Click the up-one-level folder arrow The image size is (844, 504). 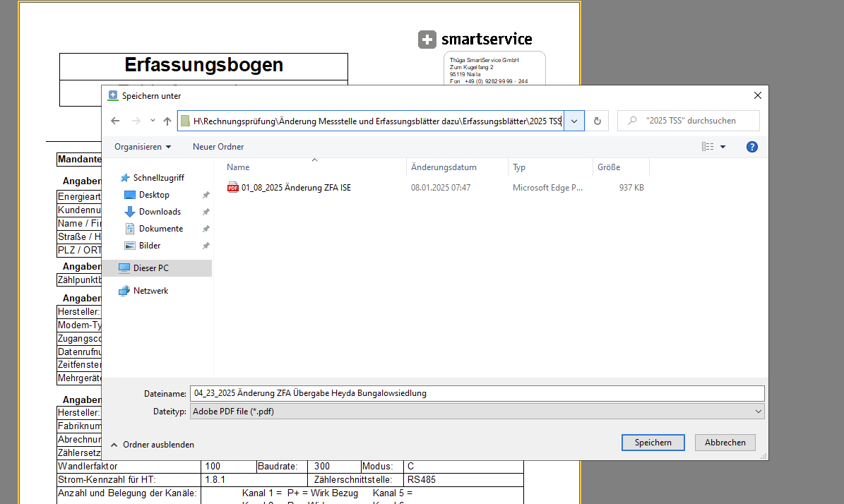click(167, 121)
